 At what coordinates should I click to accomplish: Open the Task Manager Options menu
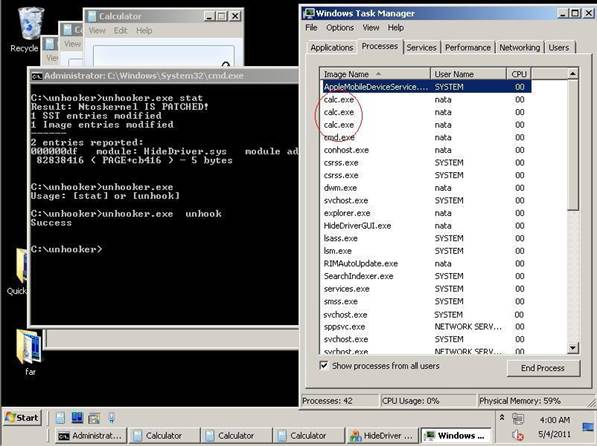tap(340, 28)
